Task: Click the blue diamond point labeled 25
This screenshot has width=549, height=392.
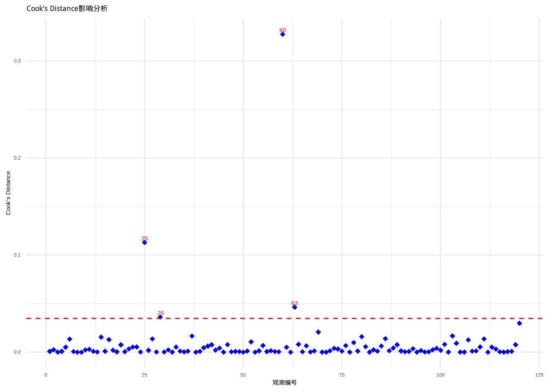Action: (145, 243)
